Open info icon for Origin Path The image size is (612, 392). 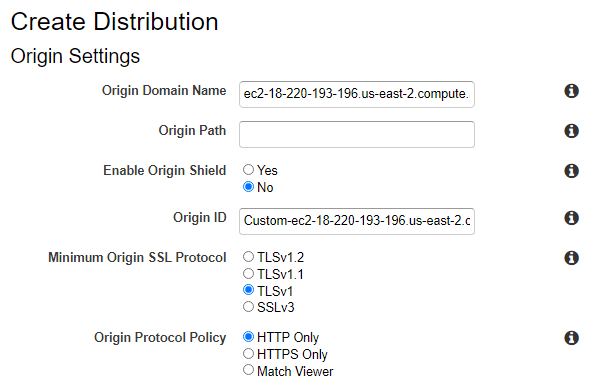coord(571,131)
